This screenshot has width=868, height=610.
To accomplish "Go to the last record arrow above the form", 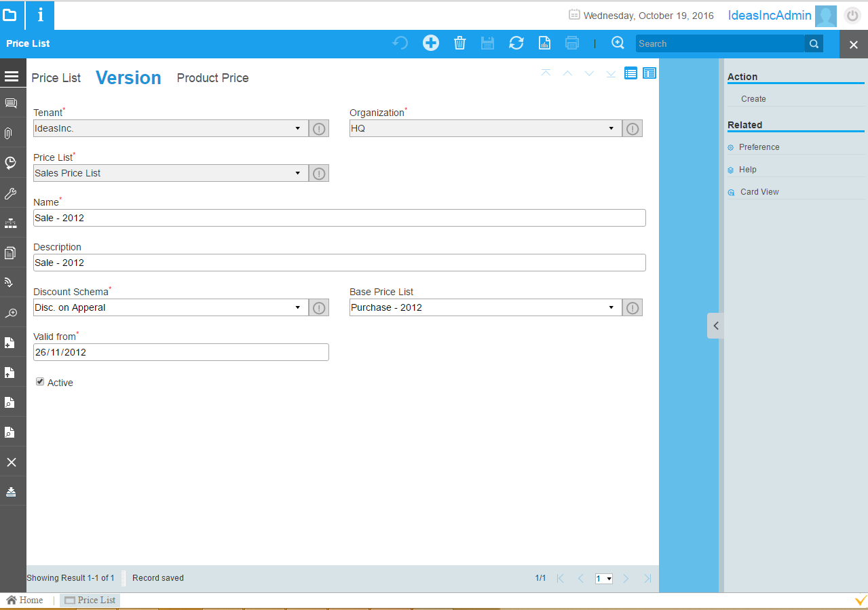I will coord(611,73).
